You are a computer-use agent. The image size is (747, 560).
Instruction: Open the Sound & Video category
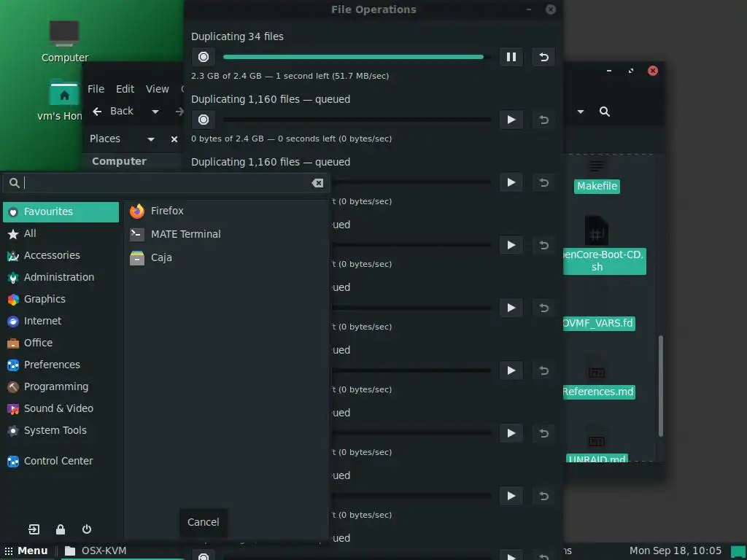61,409
